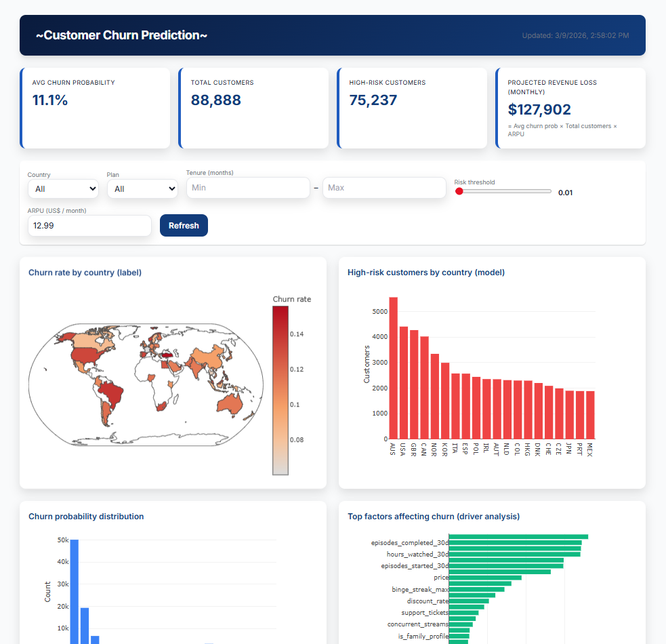Viewport: 666px width, 644px height.
Task: Click the risk threshold value 0.01
Action: pyautogui.click(x=565, y=193)
